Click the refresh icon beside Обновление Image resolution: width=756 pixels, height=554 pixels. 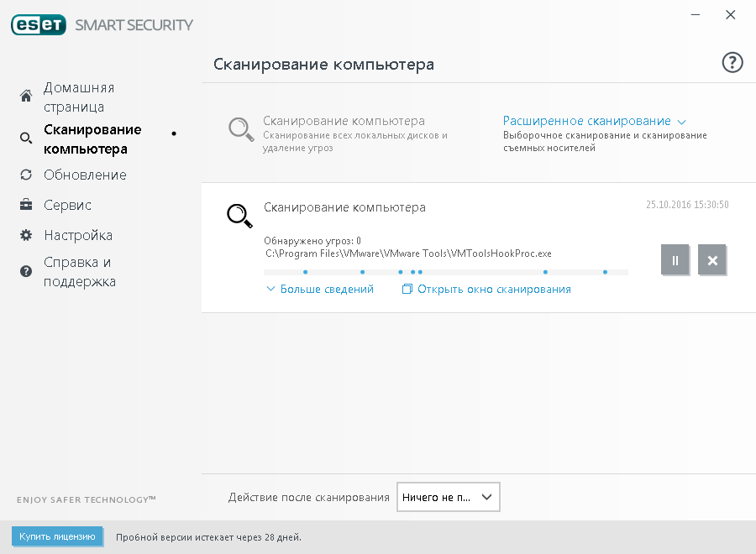point(26,175)
